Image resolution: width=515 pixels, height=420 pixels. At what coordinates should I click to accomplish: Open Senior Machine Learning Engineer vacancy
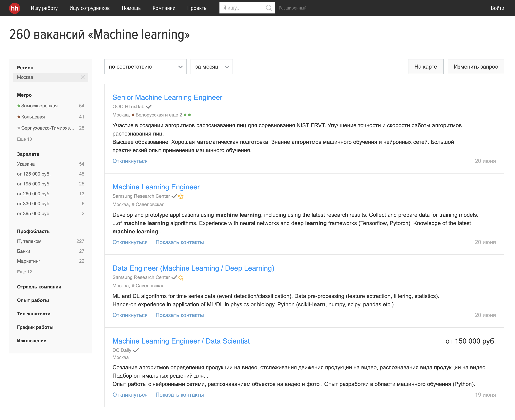coord(167,97)
